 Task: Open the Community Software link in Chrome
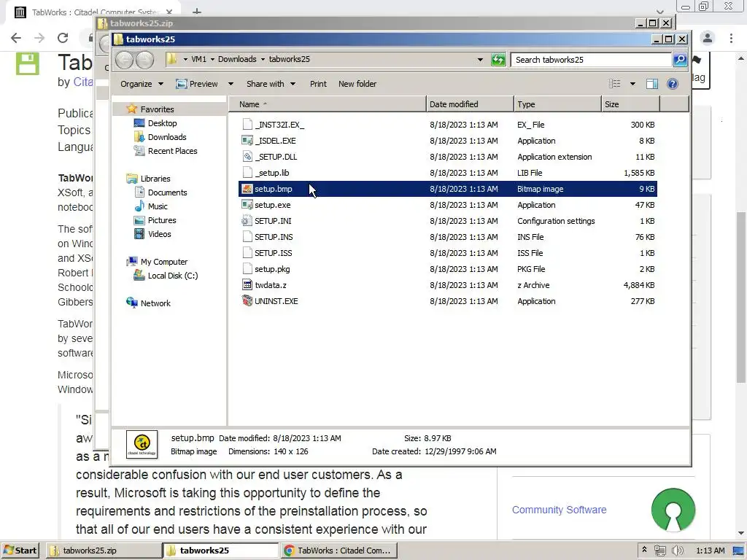559,510
